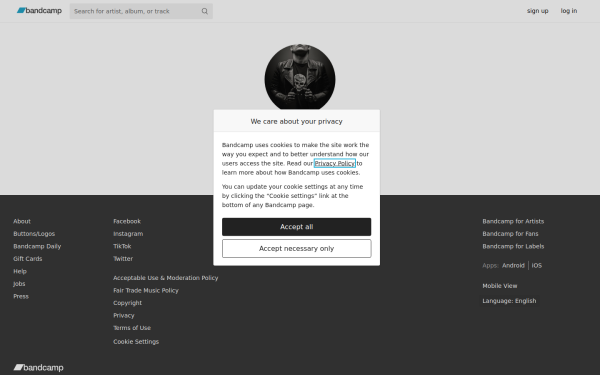This screenshot has height=375, width=600.
Task: Open Cookie Settings in footer
Action: pos(136,342)
